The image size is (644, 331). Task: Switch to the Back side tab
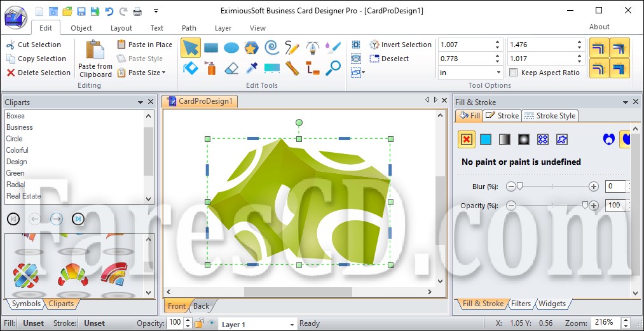[202, 306]
